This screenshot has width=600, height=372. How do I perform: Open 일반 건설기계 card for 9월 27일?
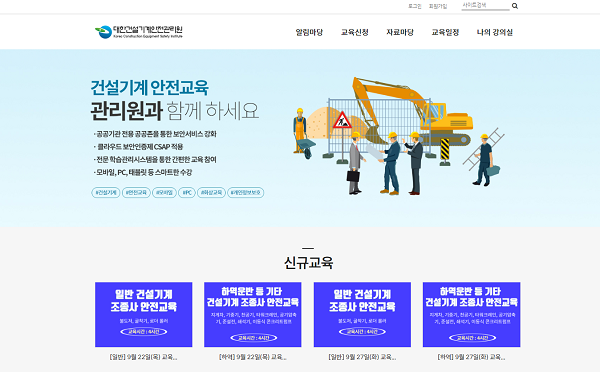click(362, 315)
